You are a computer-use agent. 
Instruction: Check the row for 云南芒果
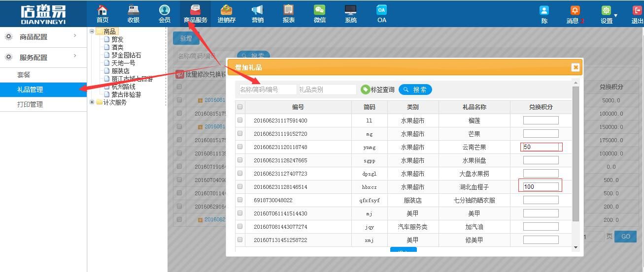240,147
